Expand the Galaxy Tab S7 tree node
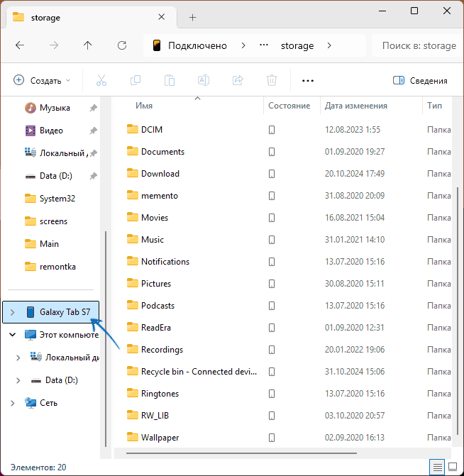This screenshot has height=476, width=464. [13, 312]
